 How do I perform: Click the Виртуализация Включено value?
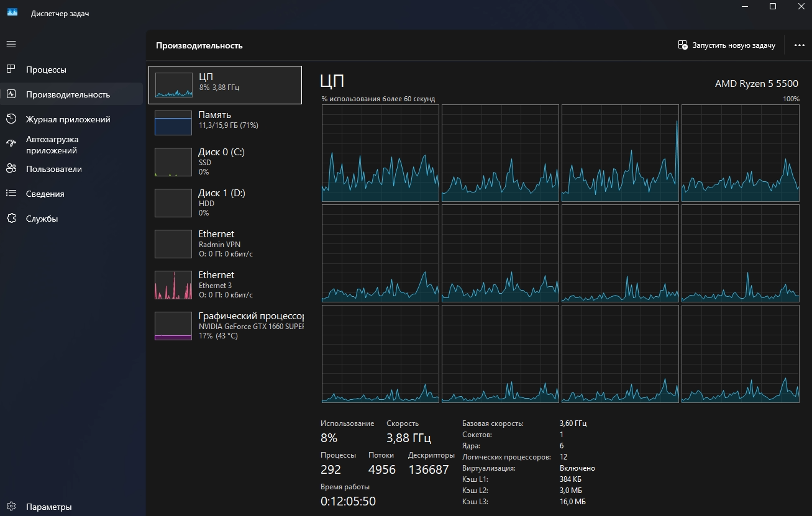coord(577,468)
